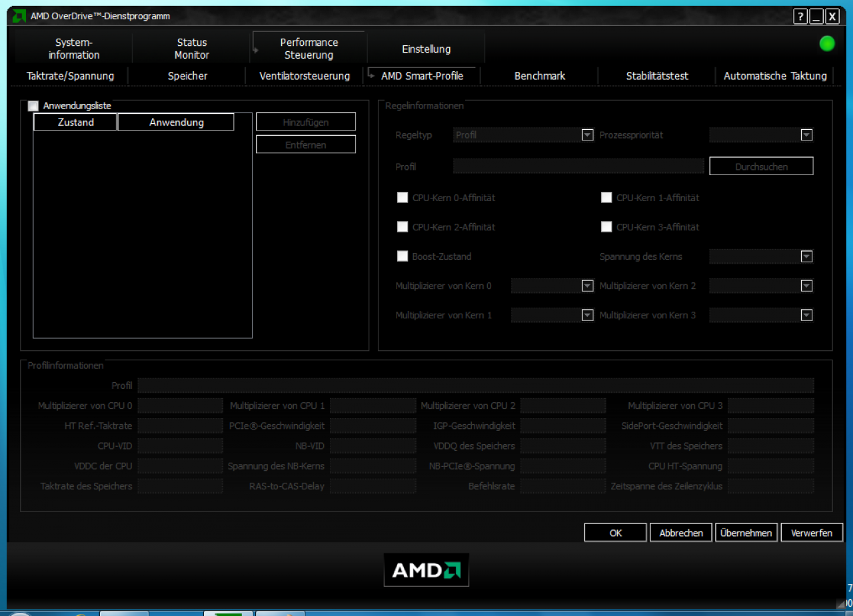Close the AMD OverDrive window
This screenshot has height=616, width=853.
coord(832,17)
